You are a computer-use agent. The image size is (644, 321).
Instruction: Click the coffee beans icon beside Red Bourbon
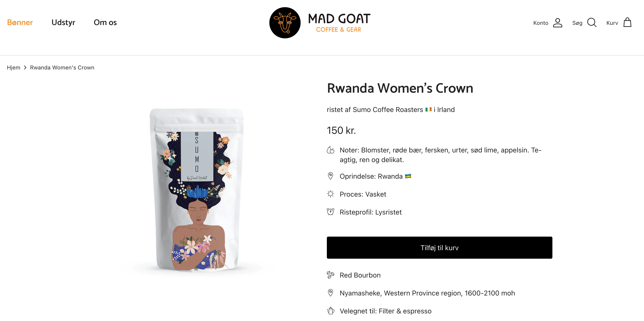(330, 275)
